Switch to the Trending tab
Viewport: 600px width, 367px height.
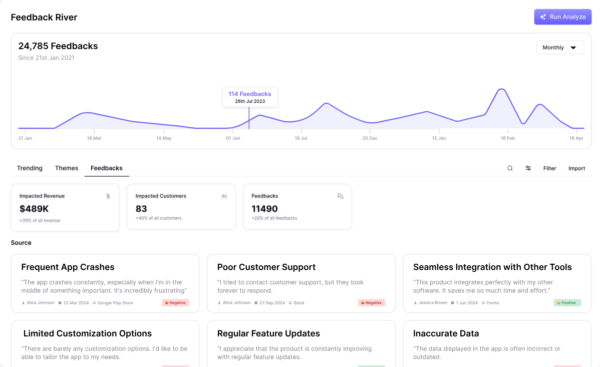coord(29,168)
